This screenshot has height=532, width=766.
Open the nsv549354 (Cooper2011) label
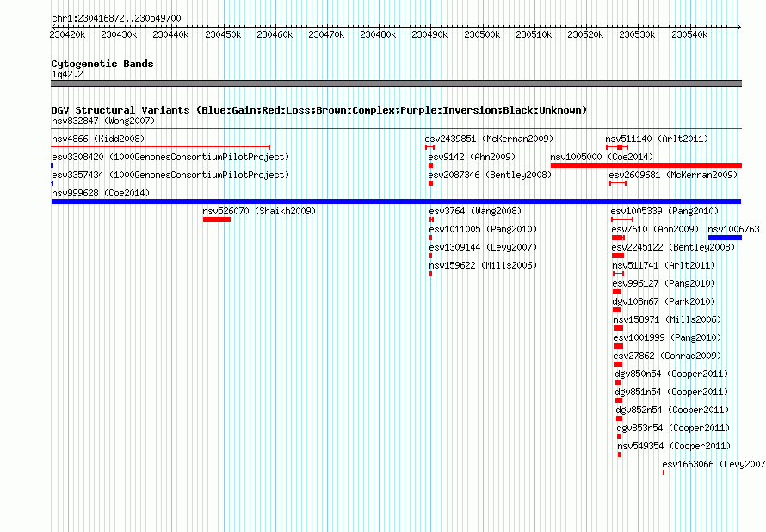[674, 446]
